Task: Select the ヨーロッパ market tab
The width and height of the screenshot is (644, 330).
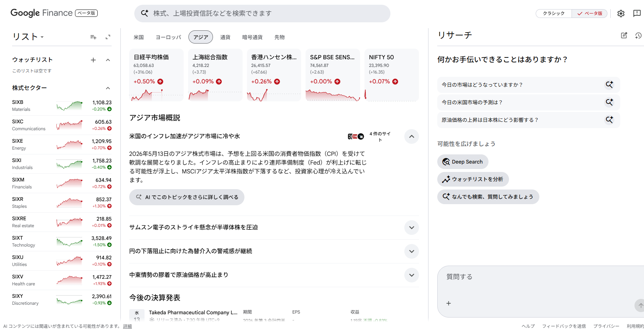Action: 168,37
